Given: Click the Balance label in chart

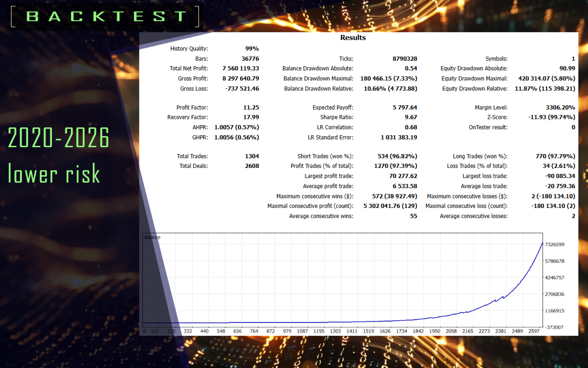Looking at the screenshot, I should click(x=153, y=237).
